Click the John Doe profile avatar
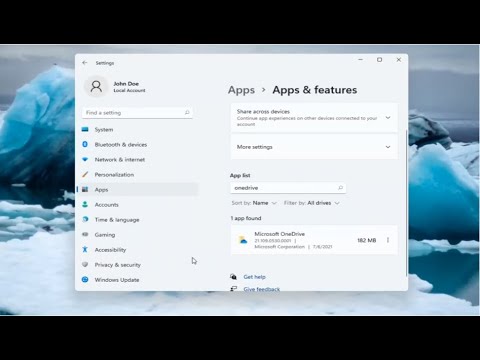This screenshot has height=360, width=480. (96, 87)
